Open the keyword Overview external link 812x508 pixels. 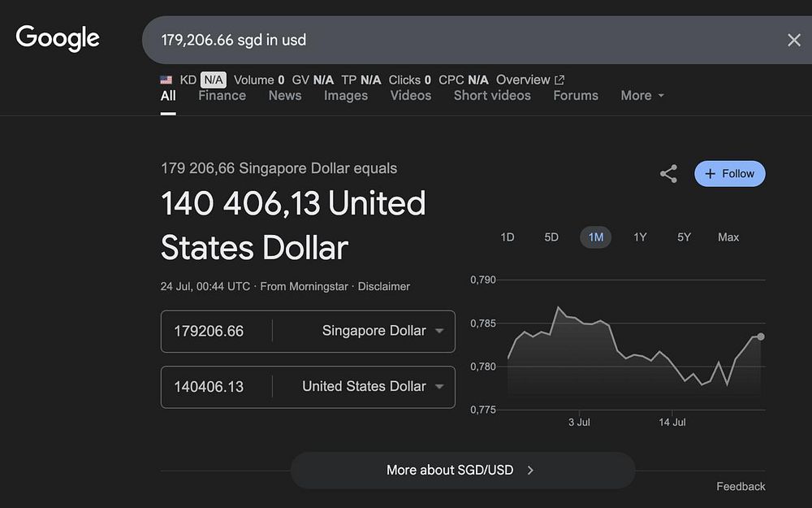[x=529, y=80]
